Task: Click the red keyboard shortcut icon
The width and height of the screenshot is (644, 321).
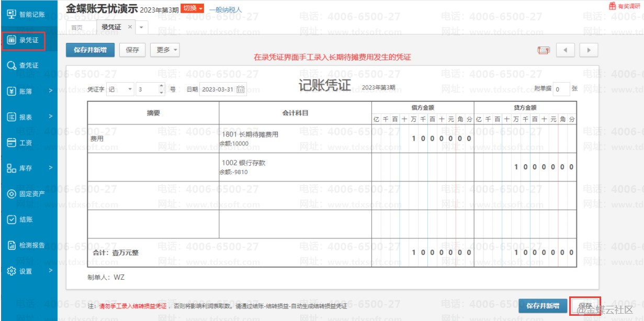Action: [544, 50]
